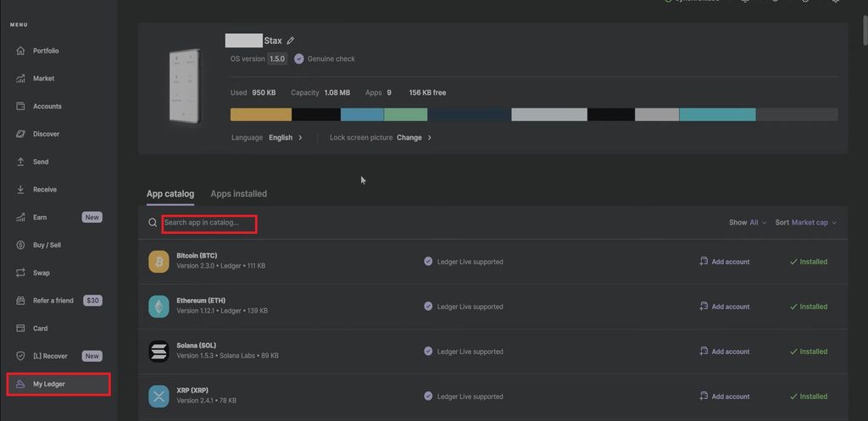Add account for Solana

[x=725, y=352]
